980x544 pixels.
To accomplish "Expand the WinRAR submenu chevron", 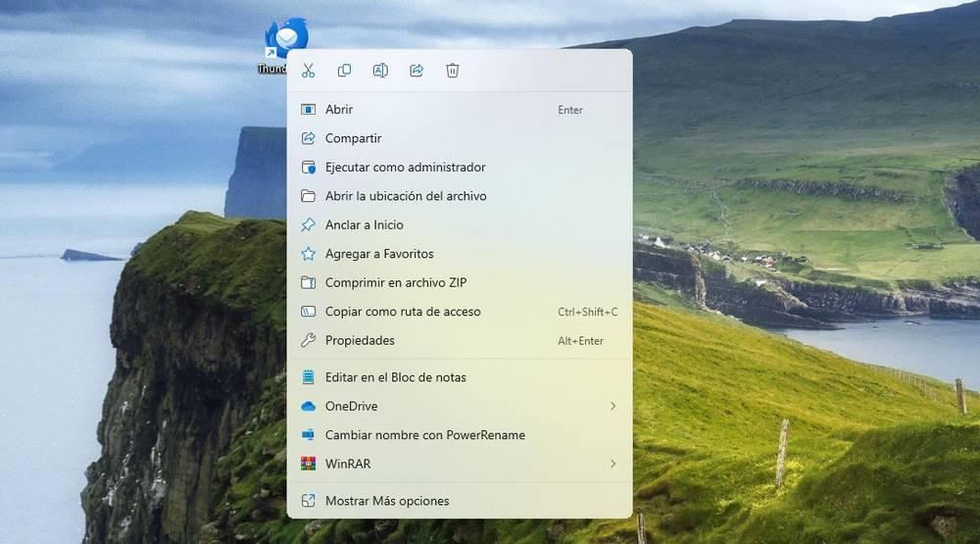I will (x=613, y=464).
